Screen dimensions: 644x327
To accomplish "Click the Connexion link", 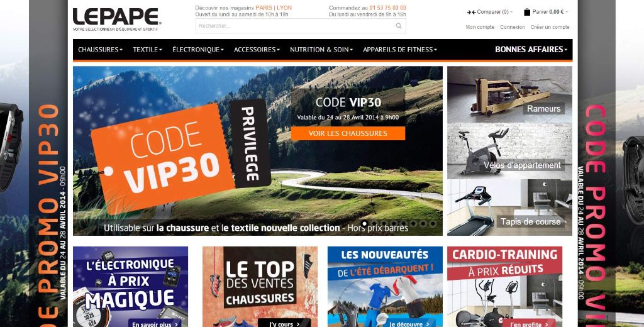I will pos(512,27).
